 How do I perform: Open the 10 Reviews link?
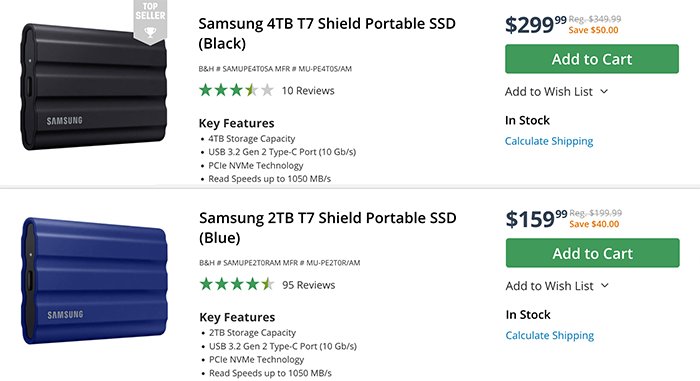(x=308, y=91)
